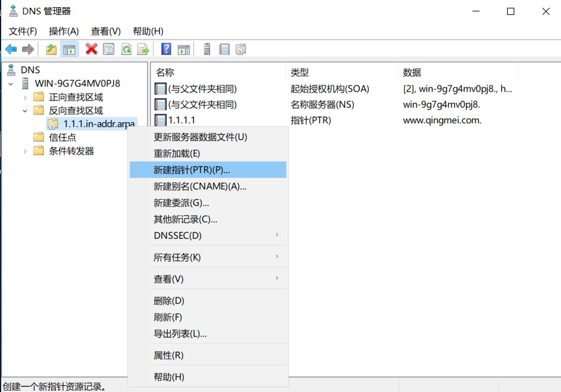Open the 操作(A) menu
This screenshot has height=392, width=561.
click(63, 32)
